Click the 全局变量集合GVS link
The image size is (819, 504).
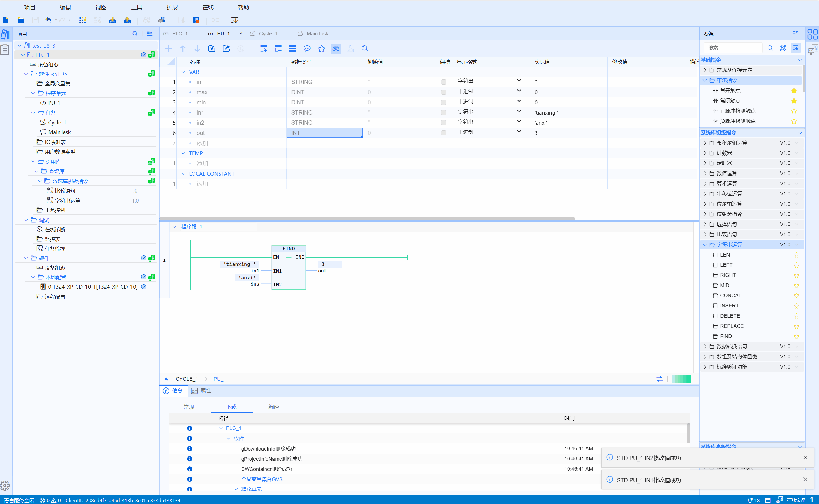(262, 479)
